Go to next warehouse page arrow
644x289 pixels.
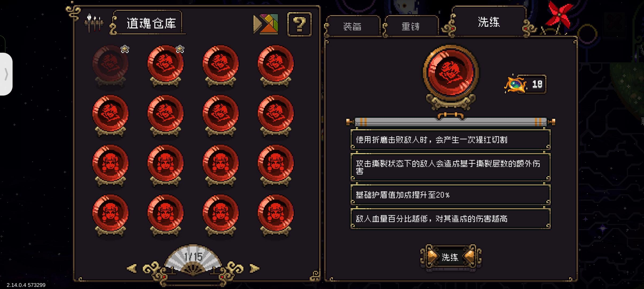(x=254, y=268)
